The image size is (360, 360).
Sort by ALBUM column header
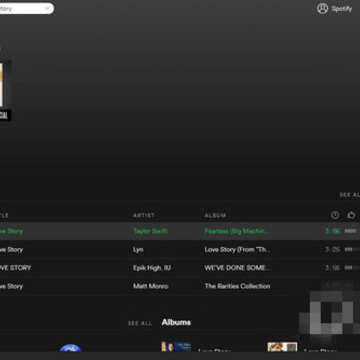pos(215,216)
